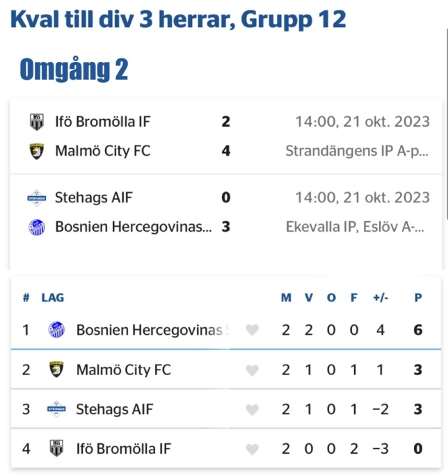Mark Ifö Bromölla IF as favorite
Viewport: 448px width, 476px height.
point(252,450)
